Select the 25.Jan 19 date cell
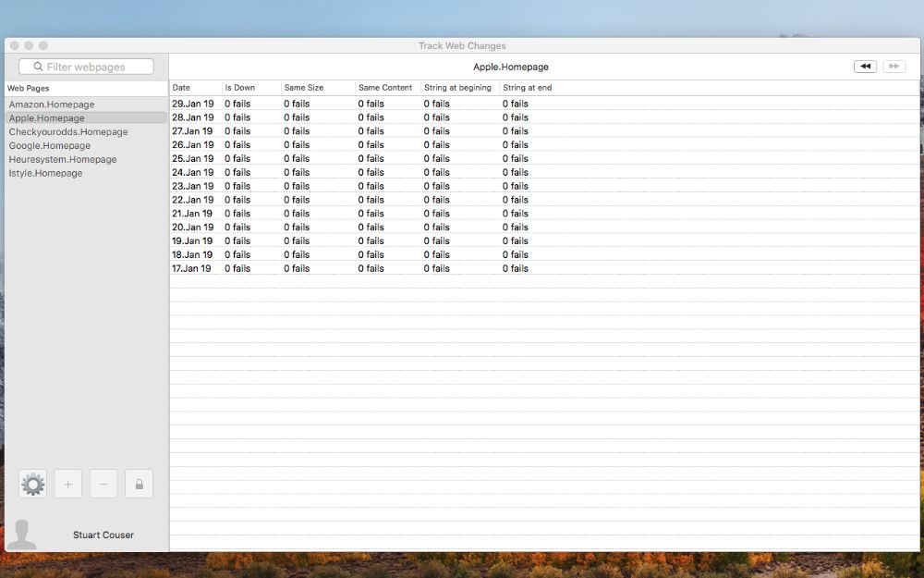 [193, 159]
